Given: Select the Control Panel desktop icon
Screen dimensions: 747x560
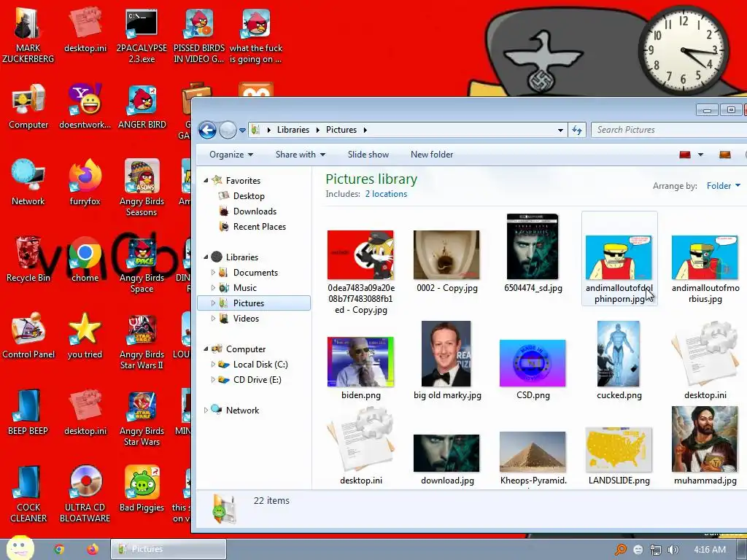Looking at the screenshot, I should (28, 336).
